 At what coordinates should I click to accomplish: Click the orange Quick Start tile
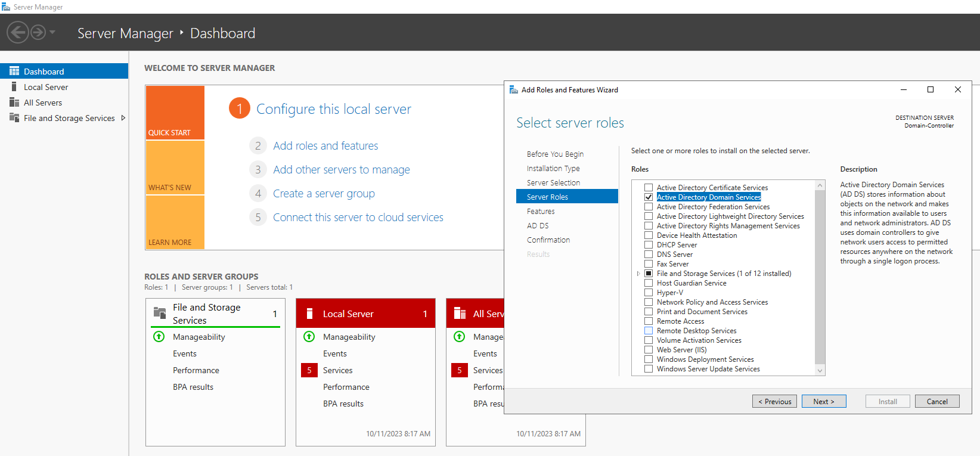[175, 113]
